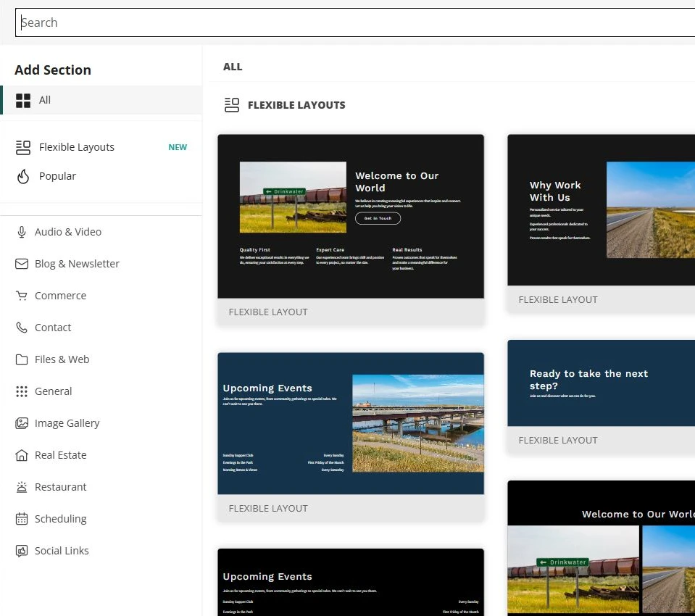Viewport: 695px width, 616px height.
Task: Click the Restaurant dish icon
Action: 22,487
